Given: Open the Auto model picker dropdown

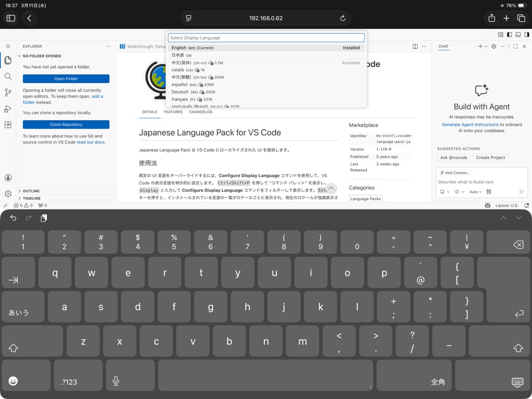Looking at the screenshot, I should click(x=475, y=192).
